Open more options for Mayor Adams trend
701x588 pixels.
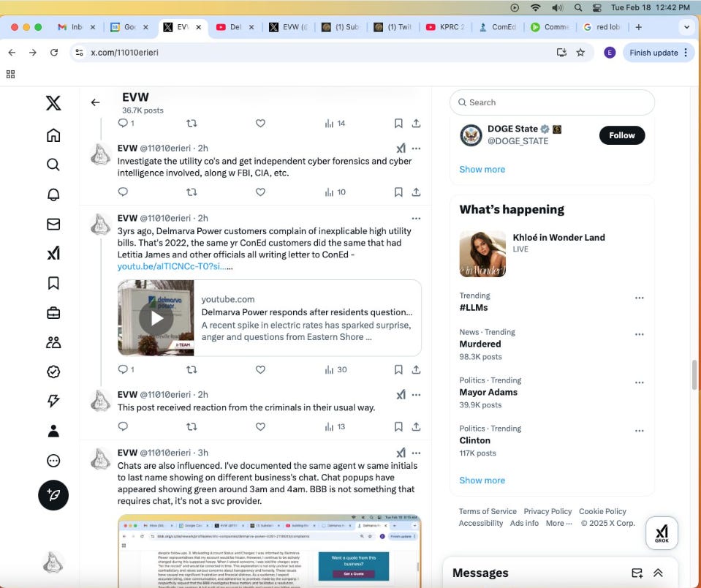[640, 382]
